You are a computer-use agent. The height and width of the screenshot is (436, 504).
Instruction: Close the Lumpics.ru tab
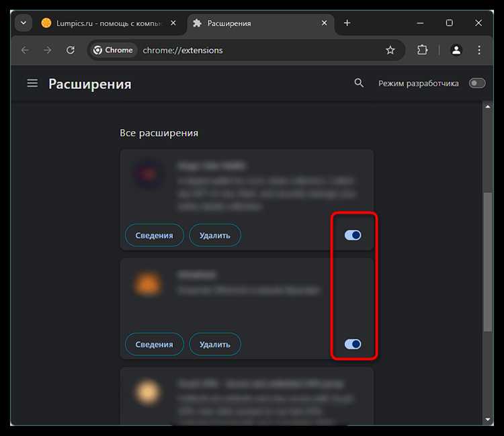click(173, 23)
